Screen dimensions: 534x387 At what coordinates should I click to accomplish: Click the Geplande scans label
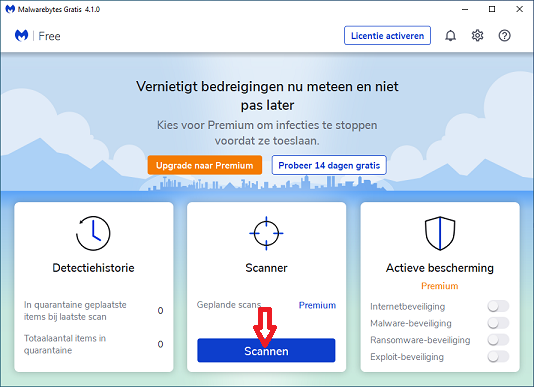(229, 305)
